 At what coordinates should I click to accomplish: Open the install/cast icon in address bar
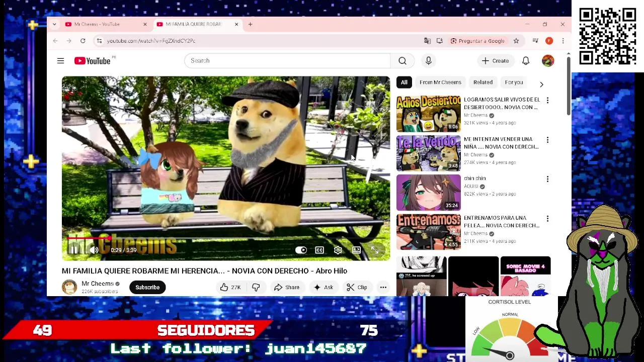point(440,41)
